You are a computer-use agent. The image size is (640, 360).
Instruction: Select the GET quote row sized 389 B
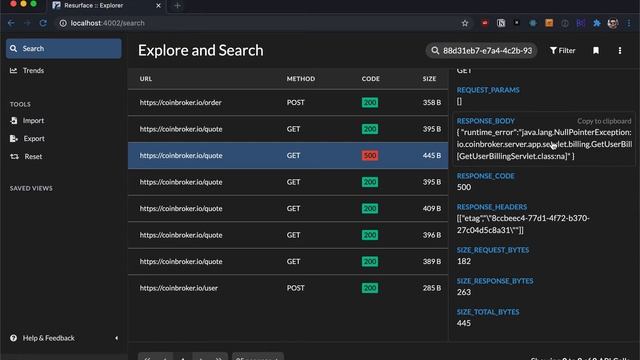pyautogui.click(x=288, y=262)
